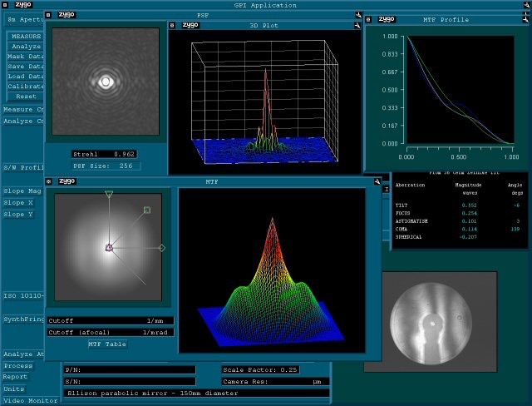Select the triangle slice marker on MTF map

click(x=109, y=195)
